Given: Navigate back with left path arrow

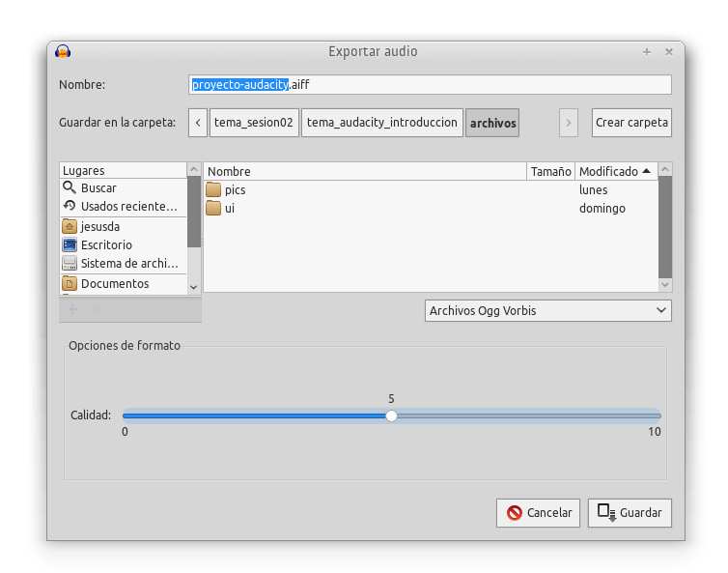Looking at the screenshot, I should pyautogui.click(x=198, y=123).
